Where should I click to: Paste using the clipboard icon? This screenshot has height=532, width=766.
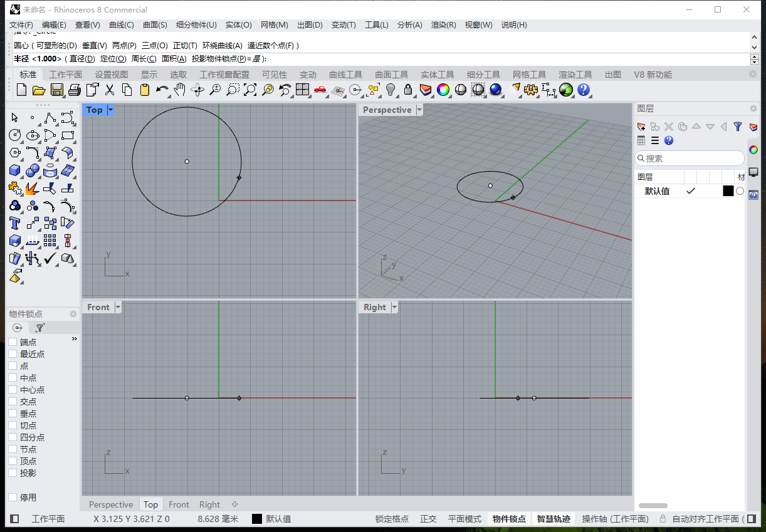(x=145, y=90)
